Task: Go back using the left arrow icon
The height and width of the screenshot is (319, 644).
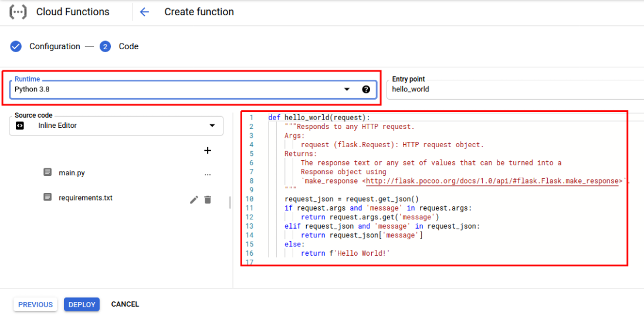Action: pyautogui.click(x=144, y=12)
